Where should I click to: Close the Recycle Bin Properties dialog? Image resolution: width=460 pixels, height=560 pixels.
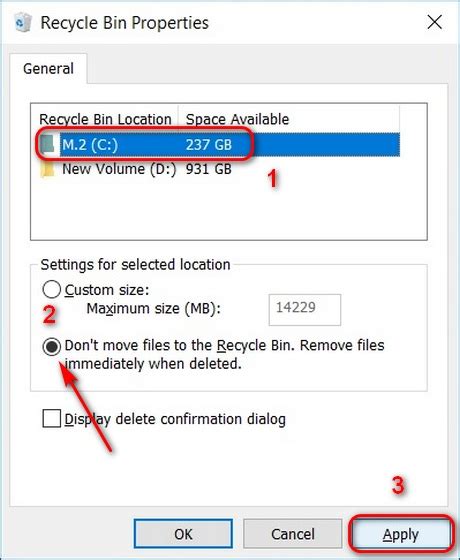tap(435, 22)
